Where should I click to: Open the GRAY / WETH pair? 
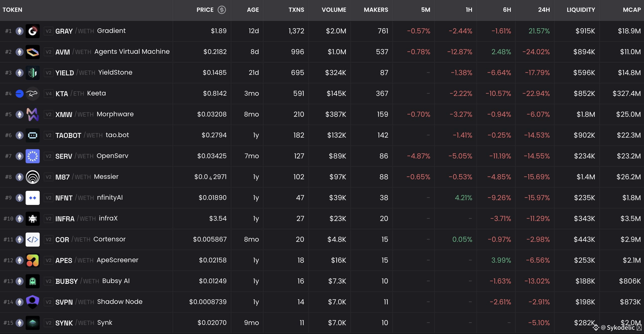pyautogui.click(x=75, y=31)
